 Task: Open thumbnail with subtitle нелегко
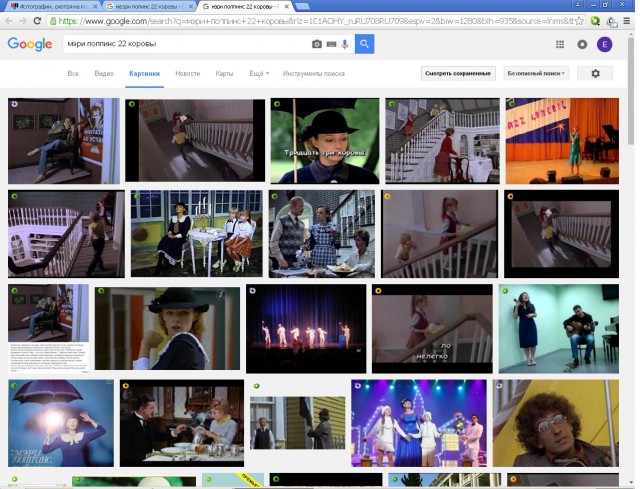(432, 329)
